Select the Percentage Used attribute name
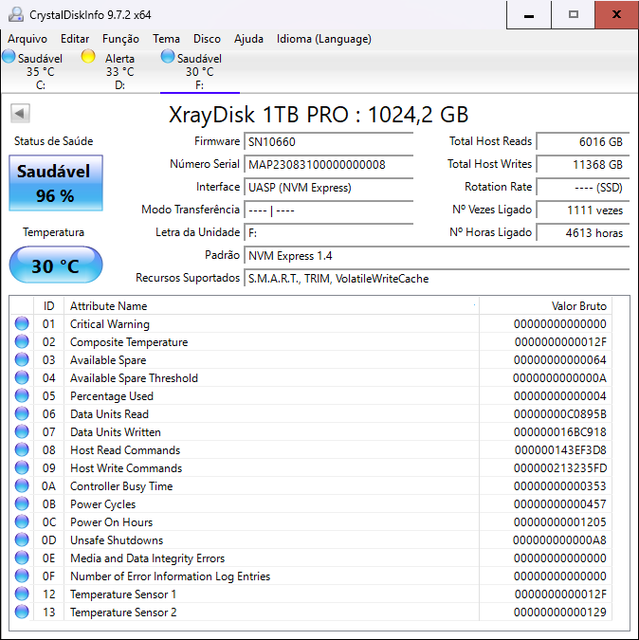 [112, 396]
